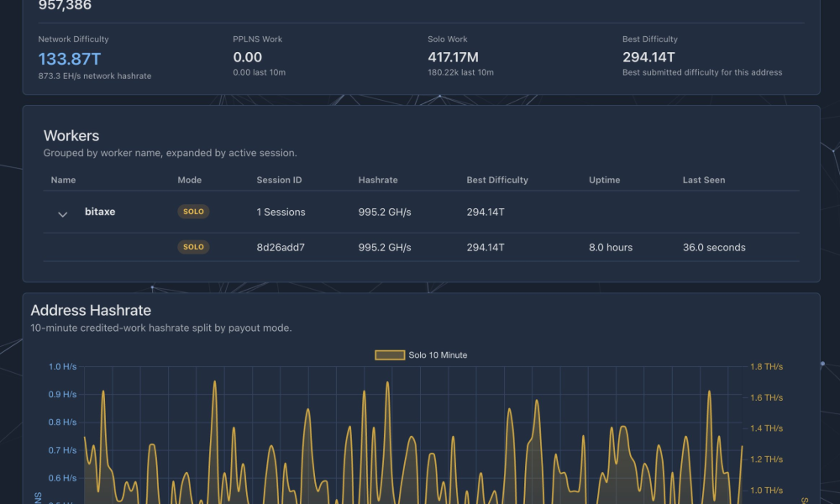Click the PPLNS Work 0.00 value
Image resolution: width=840 pixels, height=504 pixels.
[x=248, y=57]
